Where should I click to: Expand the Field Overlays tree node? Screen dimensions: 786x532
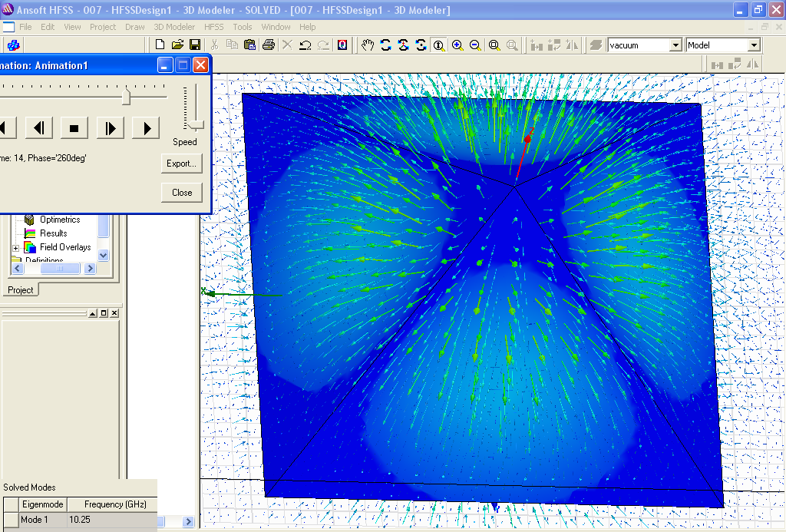point(15,248)
